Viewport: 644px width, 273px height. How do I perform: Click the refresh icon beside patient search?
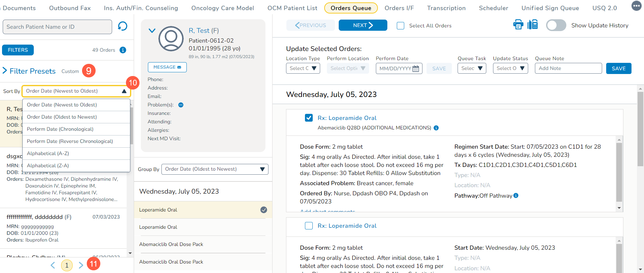[x=123, y=26]
